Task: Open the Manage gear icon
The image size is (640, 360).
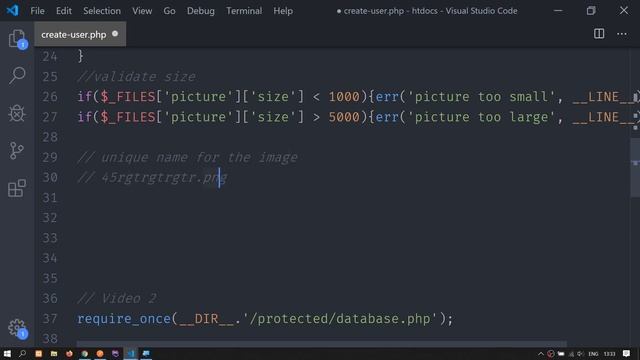Action: [17, 327]
